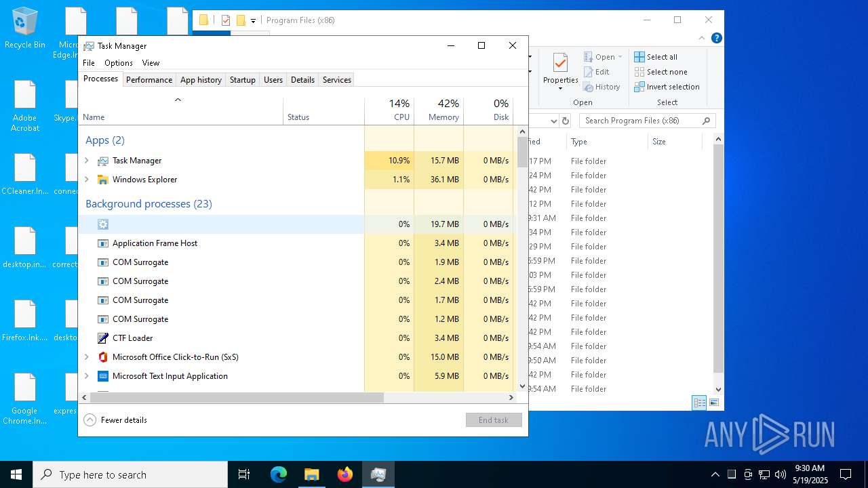Switch to the Startup tab

click(242, 79)
